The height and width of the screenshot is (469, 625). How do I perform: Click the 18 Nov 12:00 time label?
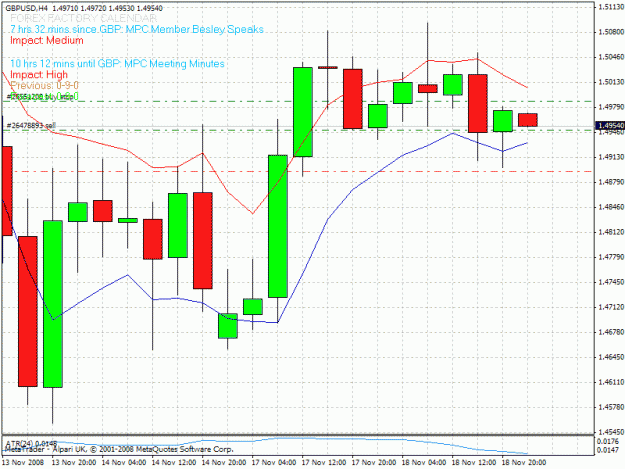[474, 463]
